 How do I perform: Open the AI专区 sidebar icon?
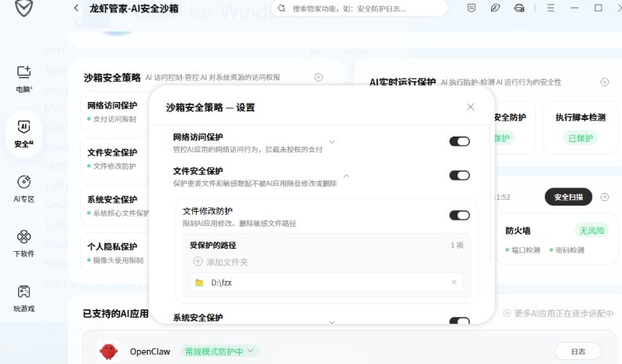[24, 187]
